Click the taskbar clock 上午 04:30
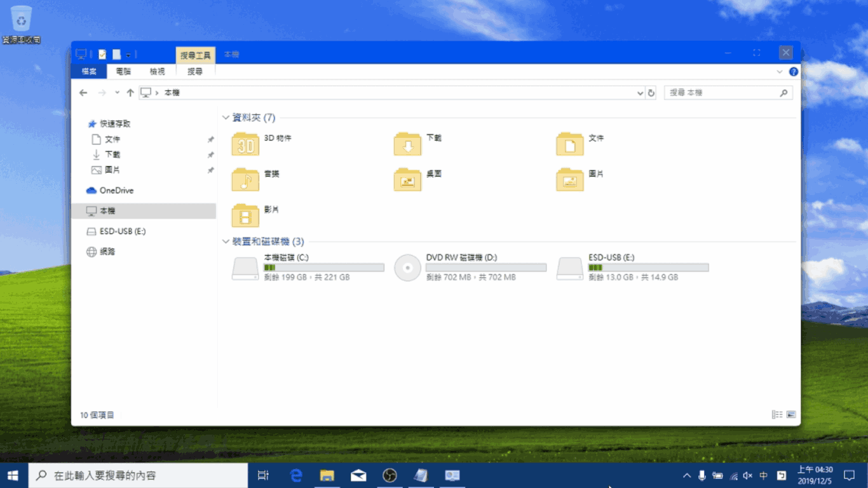Viewport: 868px width, 488px height. tap(815, 475)
